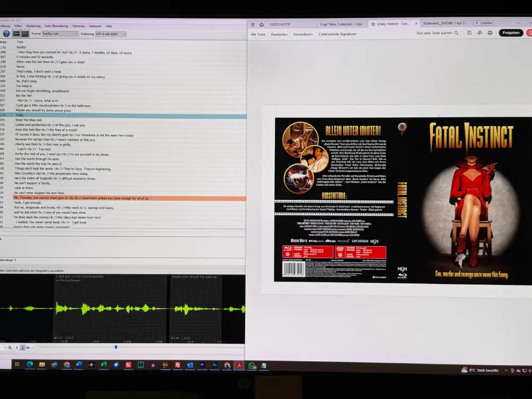The width and height of the screenshot is (532, 399).
Task: Toggle the video player toolbar button
Action: click(25, 34)
